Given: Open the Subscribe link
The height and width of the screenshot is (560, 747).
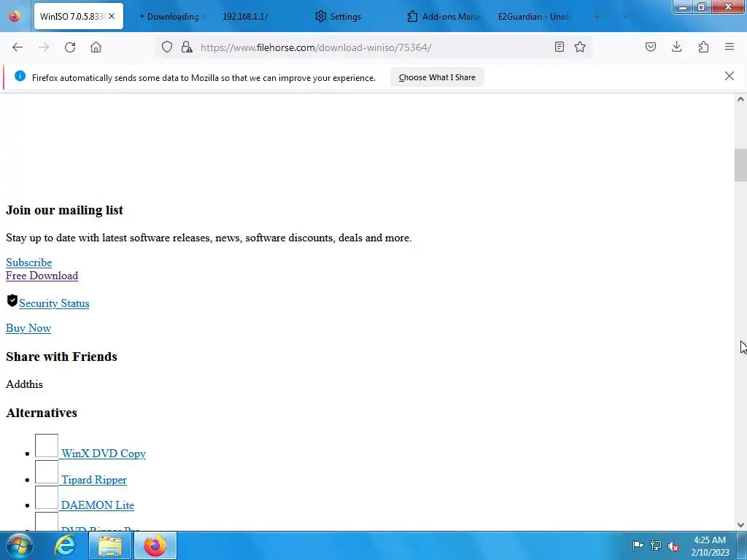Looking at the screenshot, I should pyautogui.click(x=28, y=262).
